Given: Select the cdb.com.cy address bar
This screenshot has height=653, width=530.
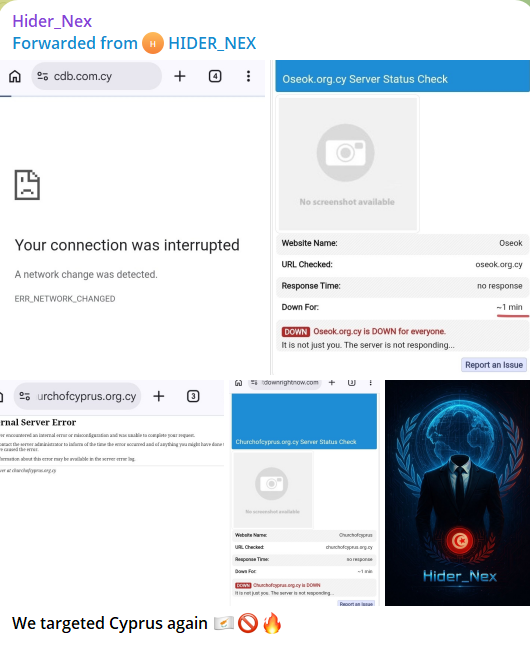Looking at the screenshot, I should [x=97, y=76].
